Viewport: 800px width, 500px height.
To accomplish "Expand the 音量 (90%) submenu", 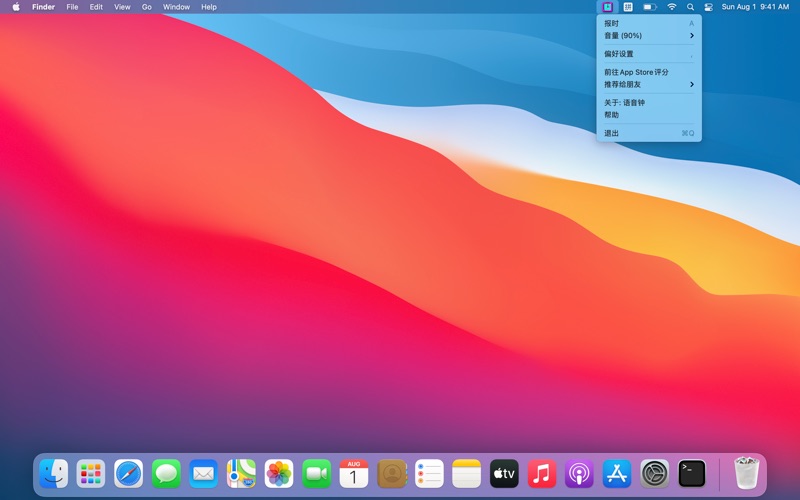I will [648, 35].
